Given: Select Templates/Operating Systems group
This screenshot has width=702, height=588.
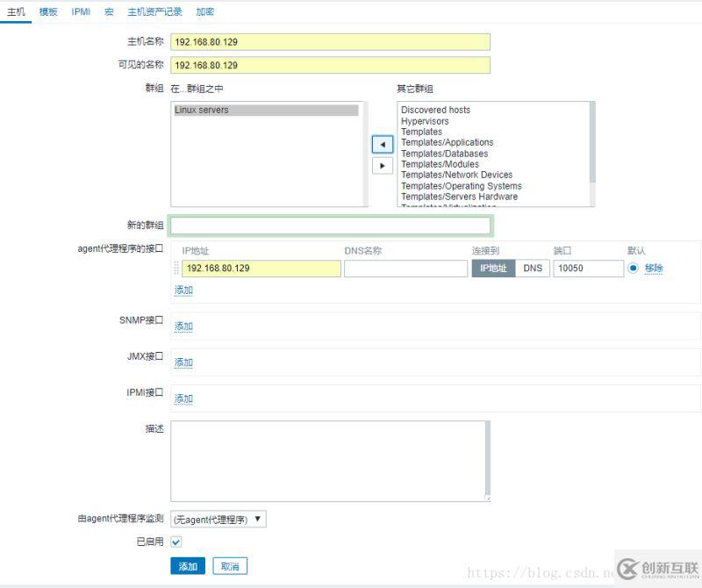Looking at the screenshot, I should click(x=462, y=185).
